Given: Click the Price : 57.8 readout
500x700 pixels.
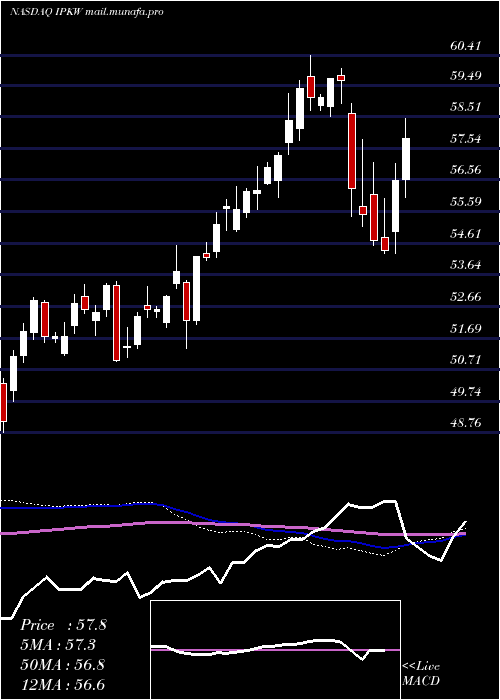Looking at the screenshot, I should pos(63,625).
